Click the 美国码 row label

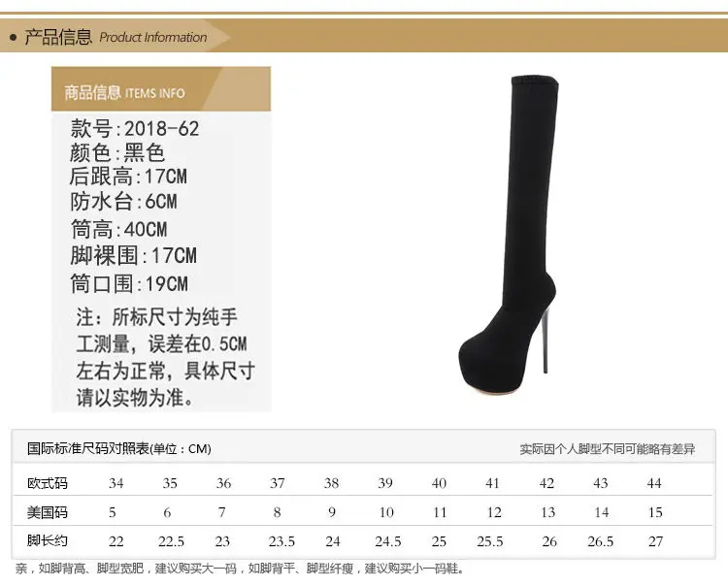[x=48, y=512]
